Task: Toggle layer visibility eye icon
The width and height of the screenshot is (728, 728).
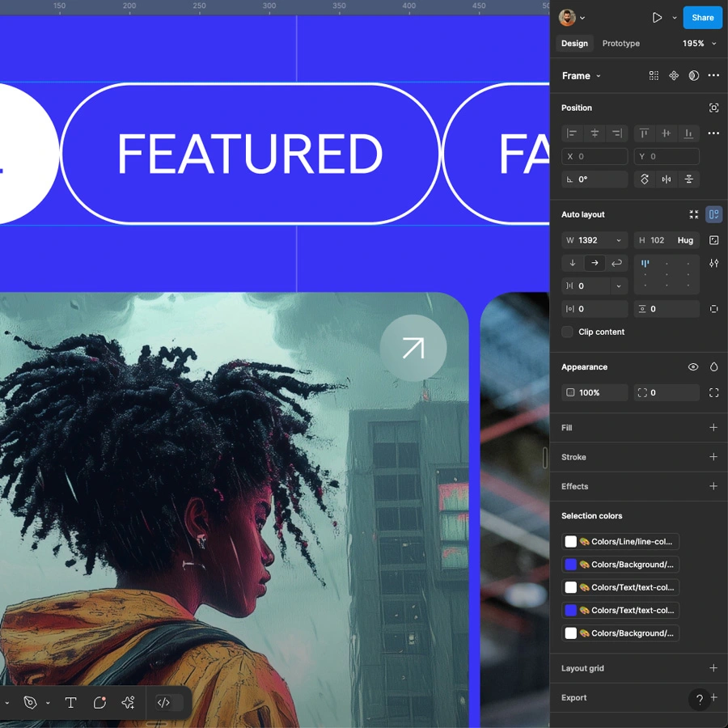Action: click(692, 366)
